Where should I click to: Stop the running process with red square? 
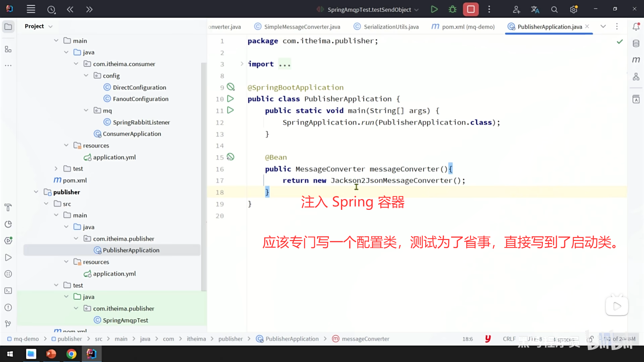point(471,9)
